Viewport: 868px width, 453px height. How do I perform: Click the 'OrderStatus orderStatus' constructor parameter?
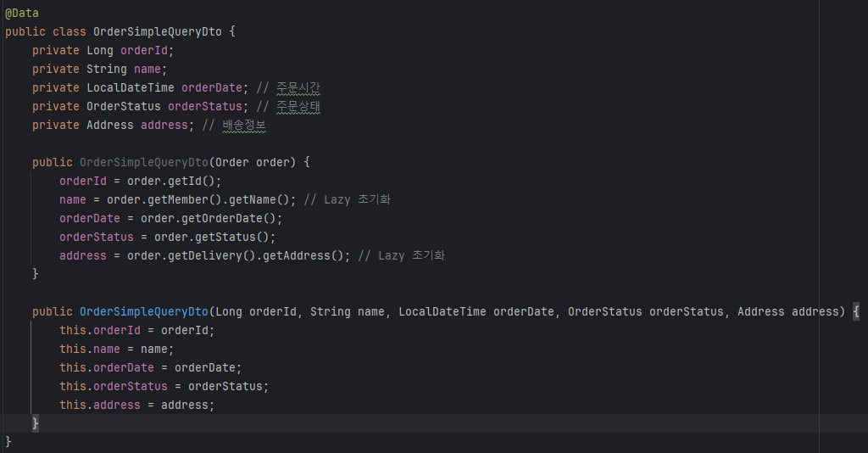pyautogui.click(x=645, y=312)
